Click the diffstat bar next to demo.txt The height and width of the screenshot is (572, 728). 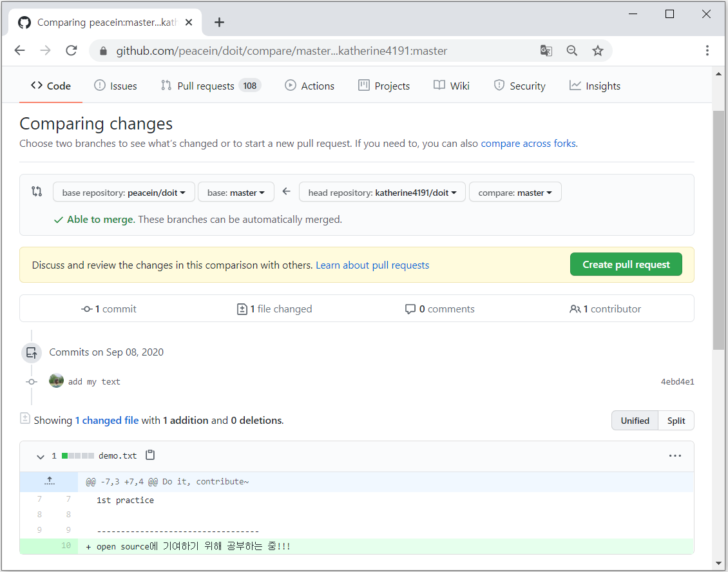tap(78, 456)
